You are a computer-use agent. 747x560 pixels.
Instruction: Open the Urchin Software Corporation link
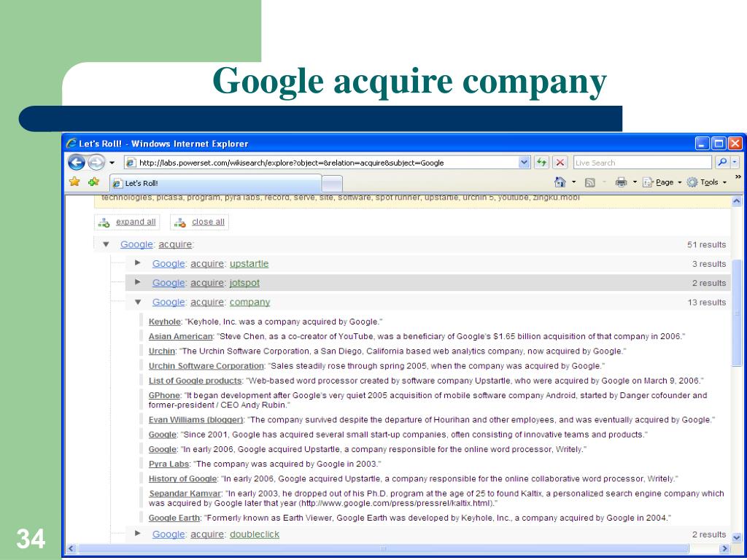pos(206,366)
